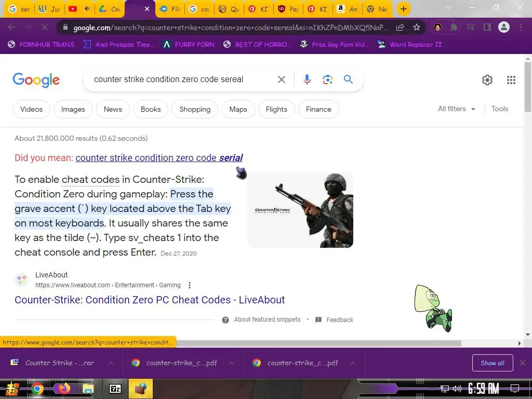Open the media control toolbar icon
532x399 pixels.
(470, 27)
